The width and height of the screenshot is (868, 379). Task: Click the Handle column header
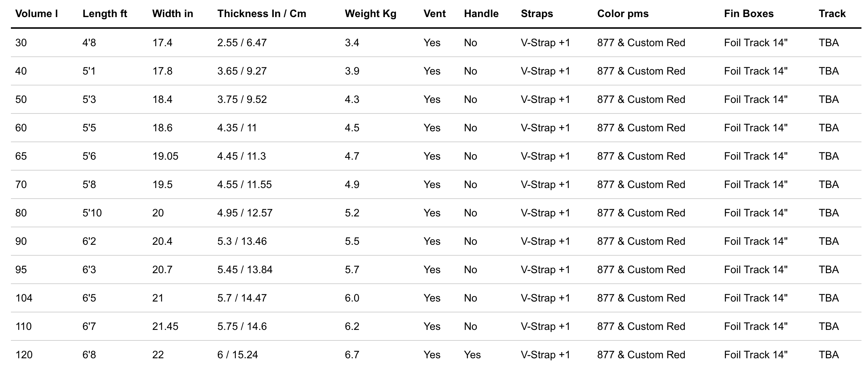point(481,14)
